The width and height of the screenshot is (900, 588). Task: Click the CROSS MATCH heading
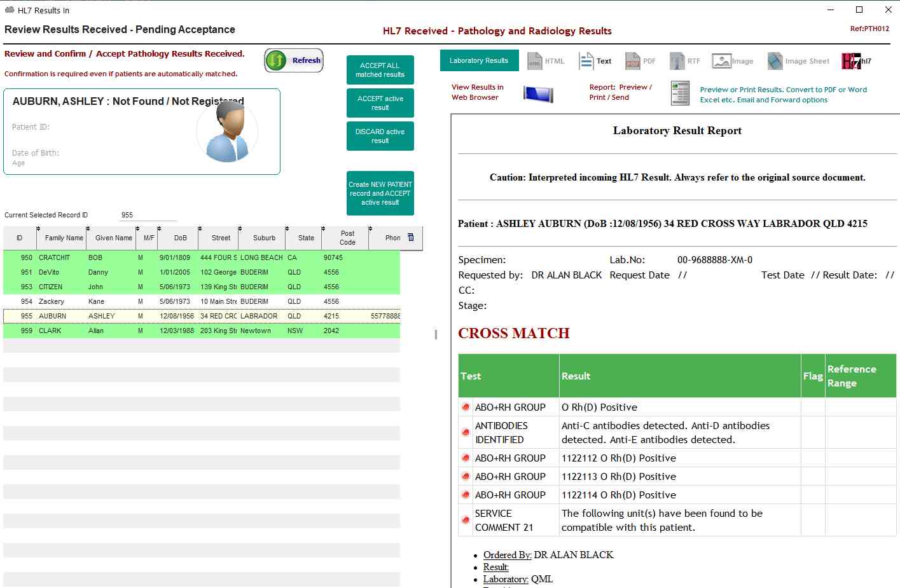click(514, 333)
